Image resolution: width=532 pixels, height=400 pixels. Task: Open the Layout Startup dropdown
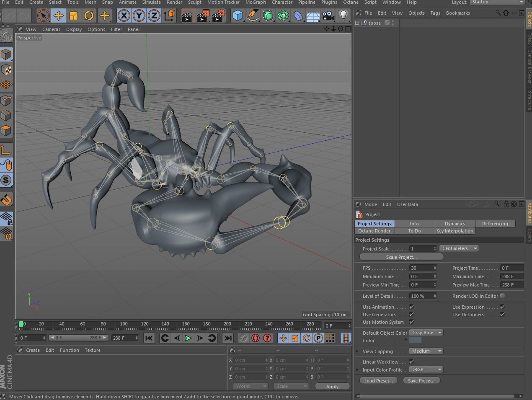coord(497,2)
